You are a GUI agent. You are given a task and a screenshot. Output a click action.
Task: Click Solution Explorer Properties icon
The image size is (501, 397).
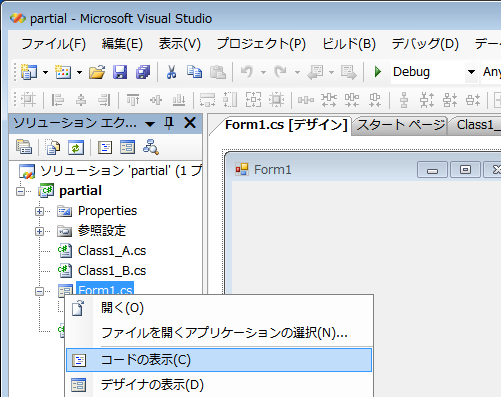pos(24,147)
